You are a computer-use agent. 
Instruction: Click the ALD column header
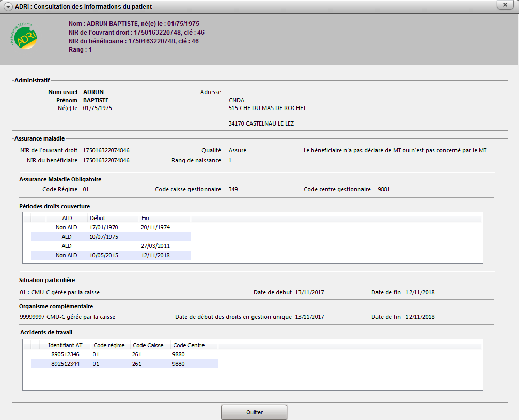coord(67,218)
